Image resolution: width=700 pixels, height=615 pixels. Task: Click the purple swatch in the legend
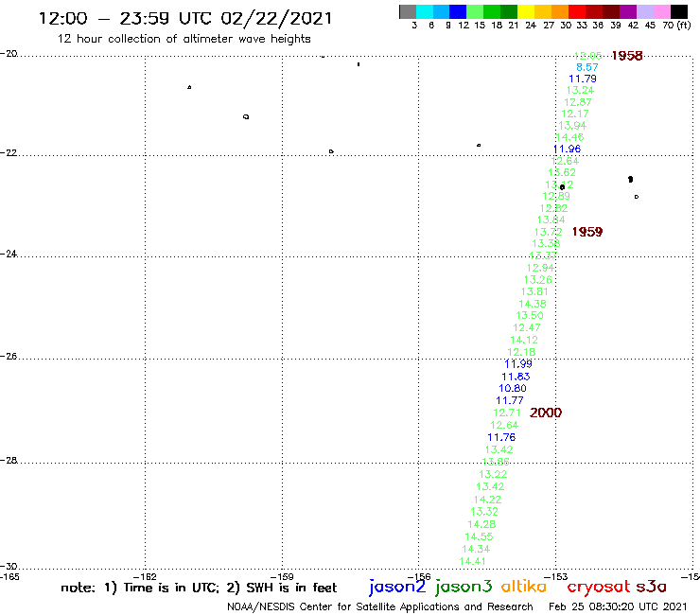click(627, 11)
